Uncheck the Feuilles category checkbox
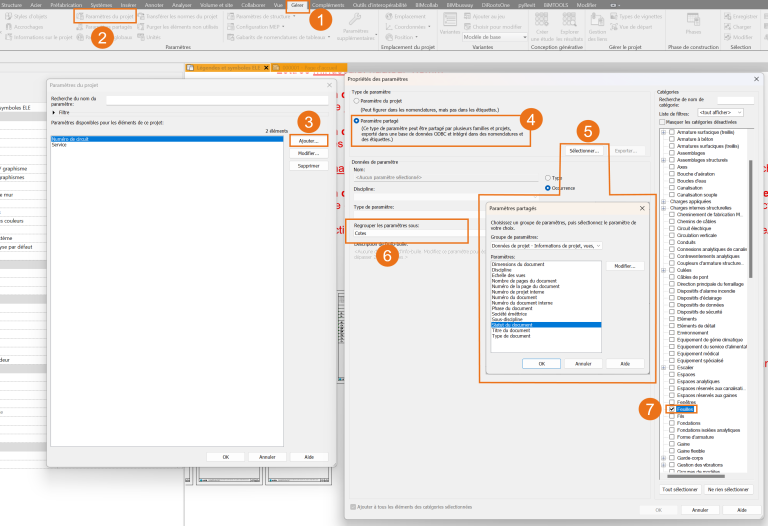Viewport: 768px width, 526px height. pyautogui.click(x=672, y=409)
